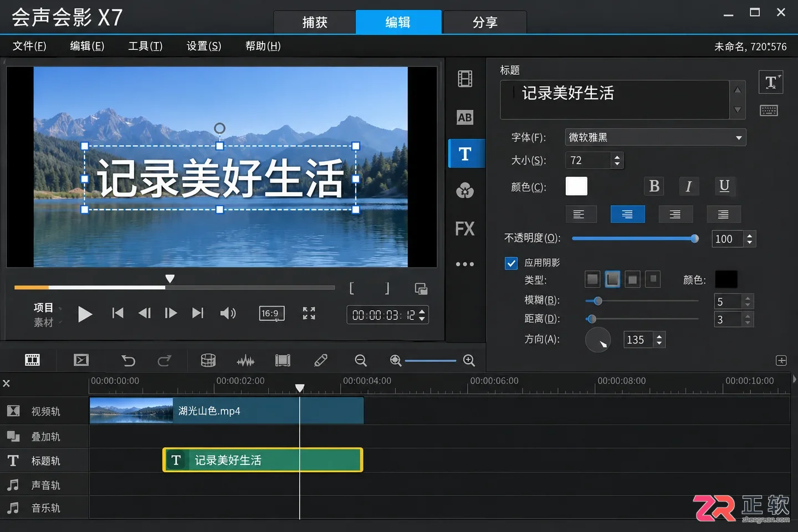Open the FX library panel
This screenshot has height=532, width=798.
(465, 229)
